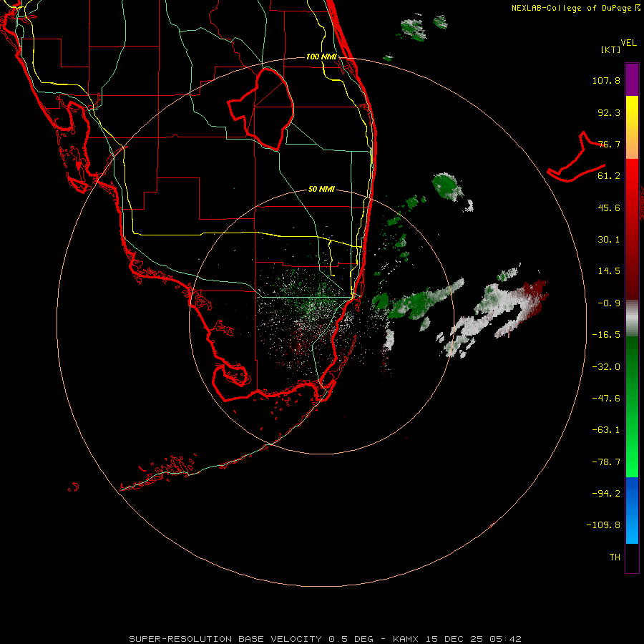This screenshot has width=644, height=644.
Task: Select the 30.1 legend value
Action: (x=609, y=240)
